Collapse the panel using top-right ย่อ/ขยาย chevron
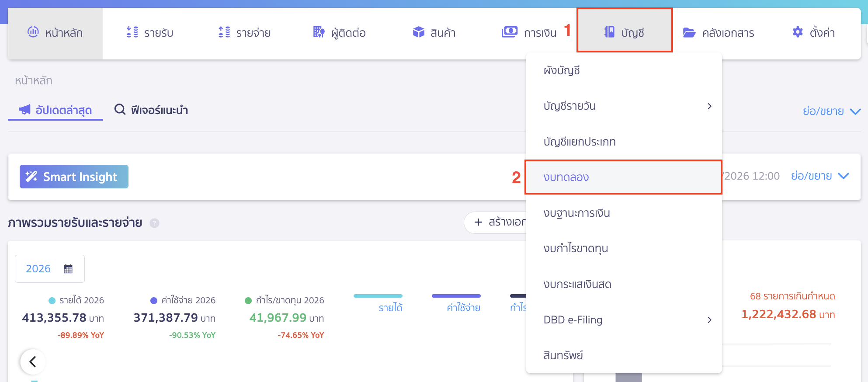 855,111
